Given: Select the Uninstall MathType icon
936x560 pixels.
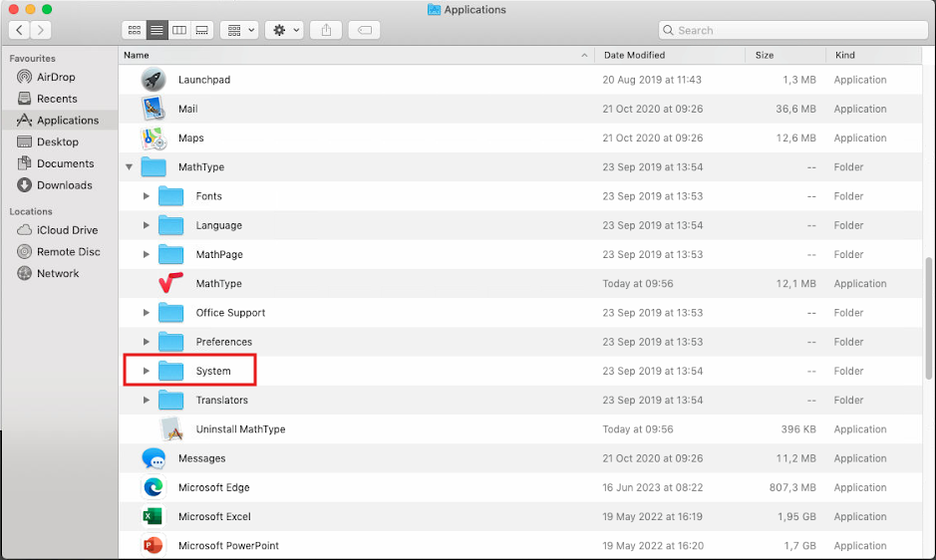Looking at the screenshot, I should (x=171, y=428).
